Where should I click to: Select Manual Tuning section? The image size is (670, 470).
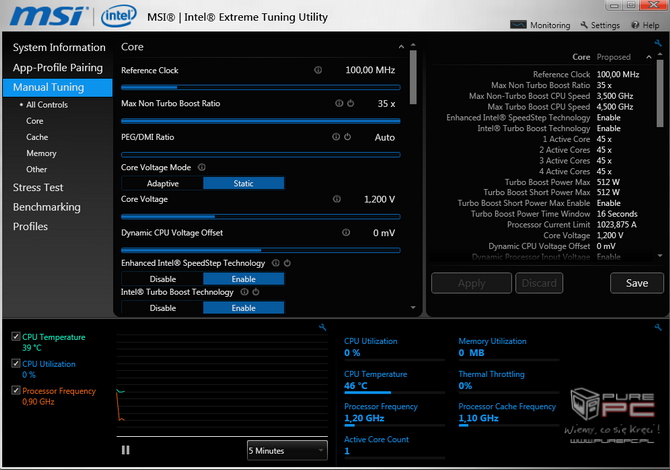coord(58,87)
